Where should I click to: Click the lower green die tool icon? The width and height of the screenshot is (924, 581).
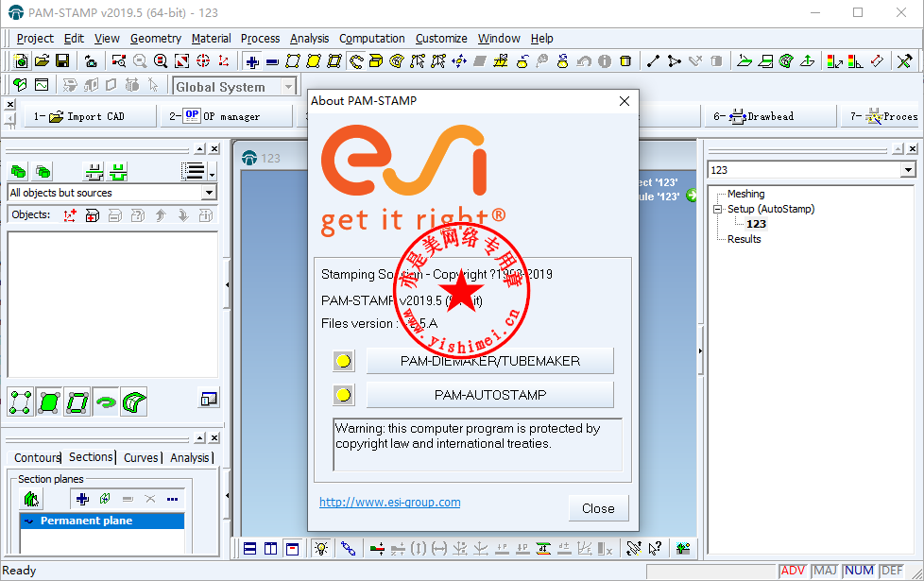(118, 172)
